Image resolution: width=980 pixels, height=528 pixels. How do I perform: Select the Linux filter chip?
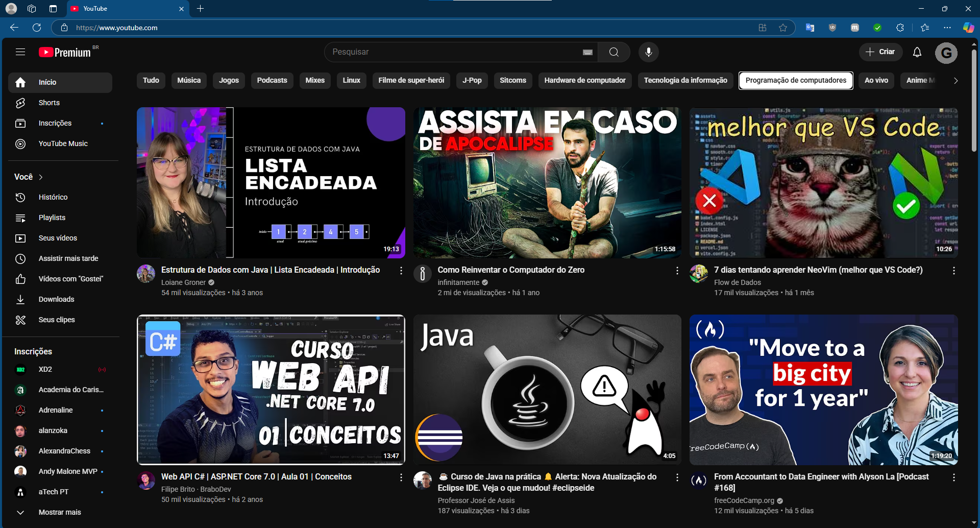coord(351,81)
